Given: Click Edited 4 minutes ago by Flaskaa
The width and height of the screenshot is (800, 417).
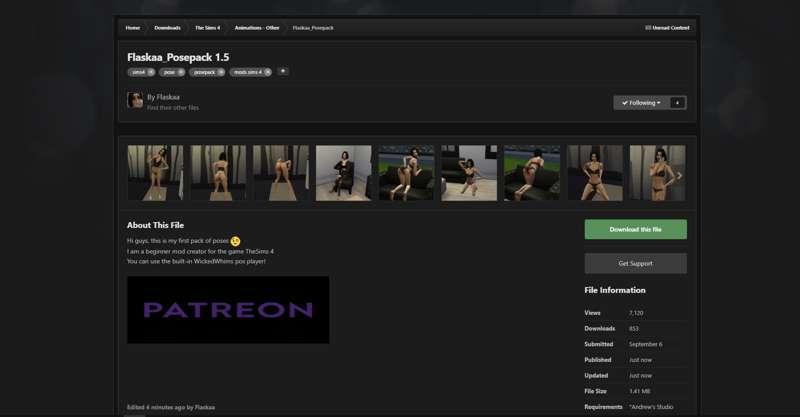Looking at the screenshot, I should pyautogui.click(x=171, y=407).
